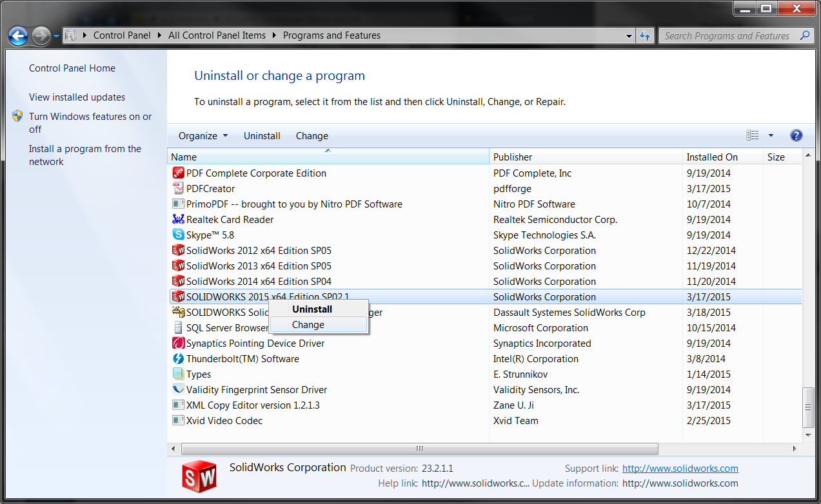Open the address bar history dropdown

[629, 36]
